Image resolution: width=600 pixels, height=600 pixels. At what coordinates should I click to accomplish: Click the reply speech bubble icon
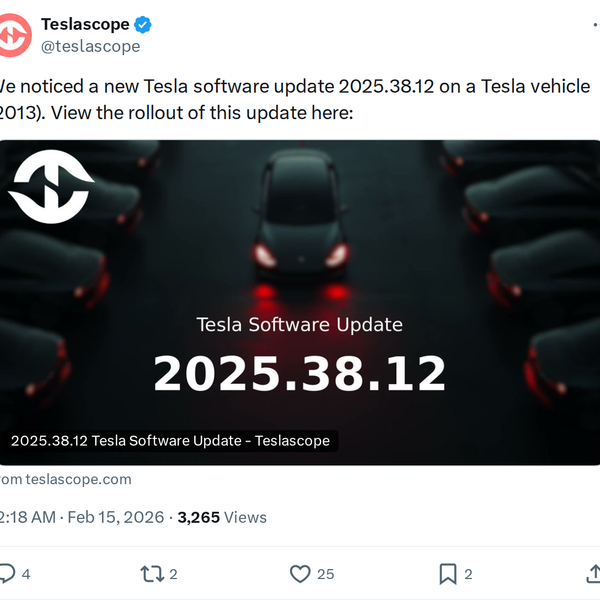(x=7, y=574)
